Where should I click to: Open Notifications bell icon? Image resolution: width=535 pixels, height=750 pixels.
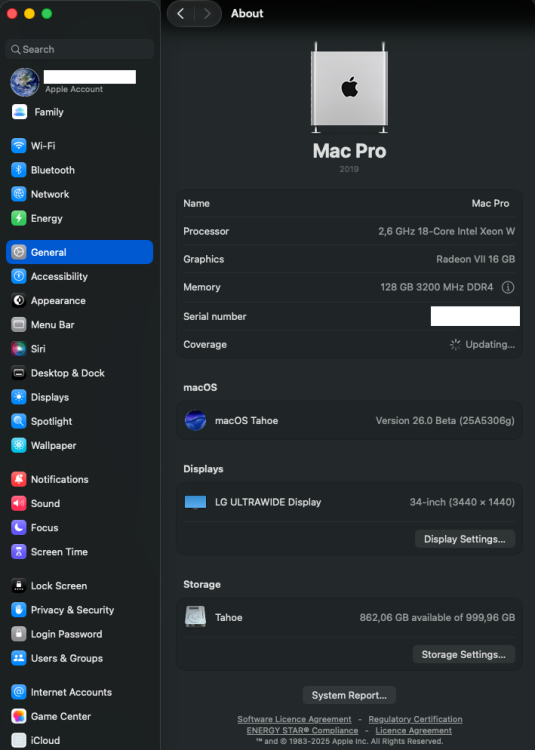click(x=19, y=479)
